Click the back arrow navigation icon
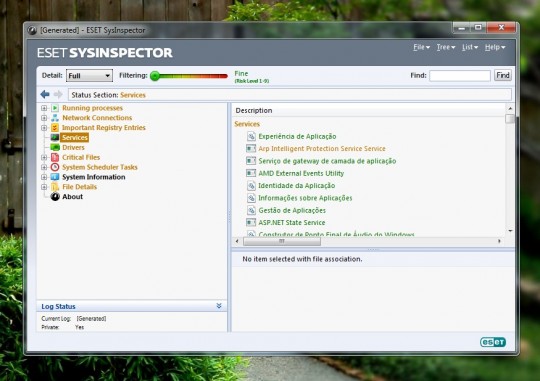Viewport: 540px width, 381px height. point(45,94)
